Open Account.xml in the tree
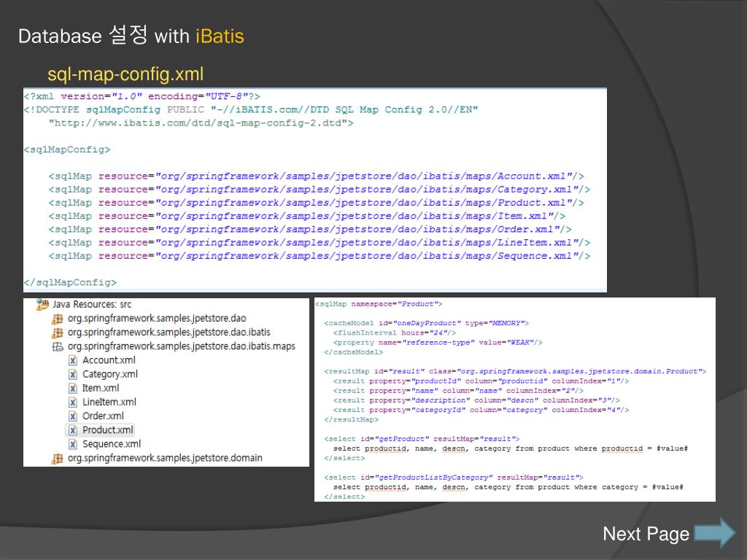This screenshot has width=747, height=560. [109, 360]
